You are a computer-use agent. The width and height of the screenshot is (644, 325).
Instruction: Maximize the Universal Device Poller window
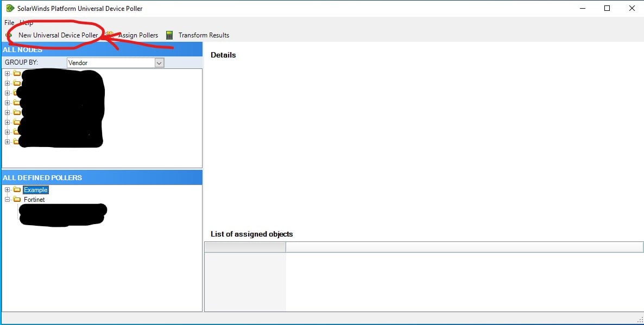click(607, 8)
